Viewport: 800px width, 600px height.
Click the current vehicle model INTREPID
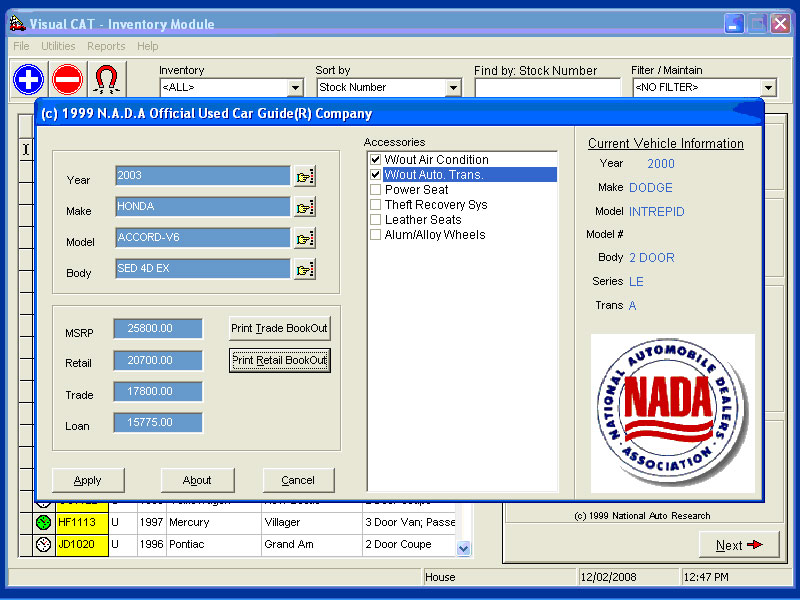click(x=657, y=212)
